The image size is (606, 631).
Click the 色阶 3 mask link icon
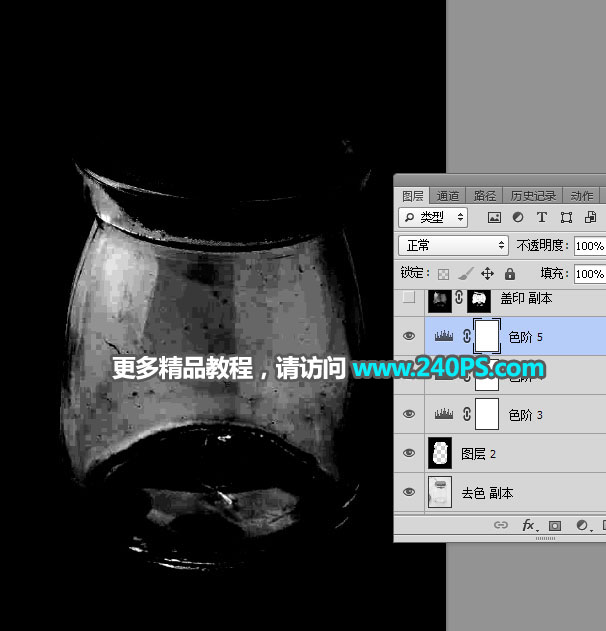coord(467,414)
